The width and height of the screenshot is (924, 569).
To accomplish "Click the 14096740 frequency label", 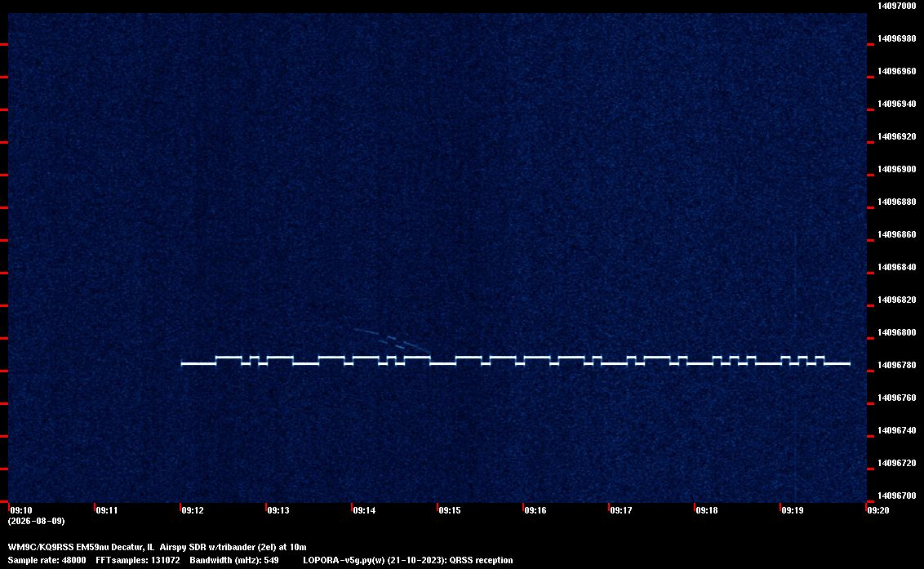I will [897, 430].
